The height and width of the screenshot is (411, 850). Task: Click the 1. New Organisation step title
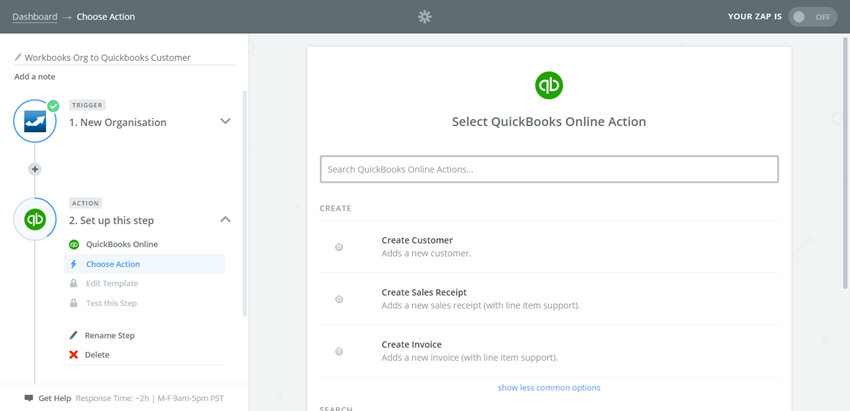118,123
